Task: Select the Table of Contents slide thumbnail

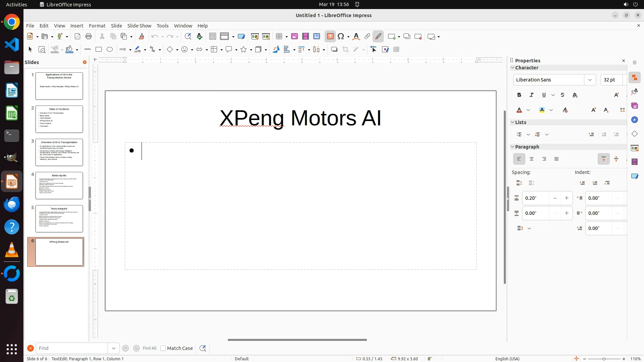Action: tap(59, 119)
